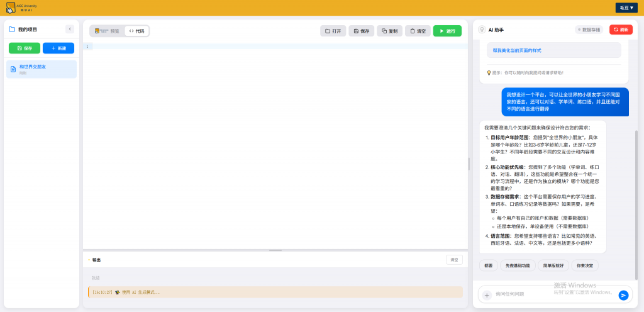Click the green 保存 button in the sidebar

[25, 48]
